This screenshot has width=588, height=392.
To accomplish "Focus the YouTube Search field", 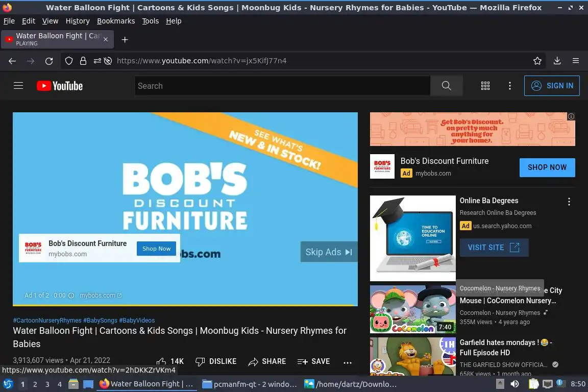I will pos(282,86).
